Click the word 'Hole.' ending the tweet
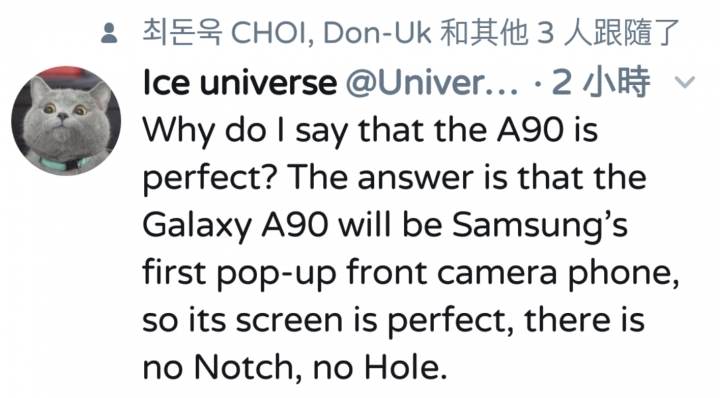This screenshot has height=398, width=720. coord(406,368)
